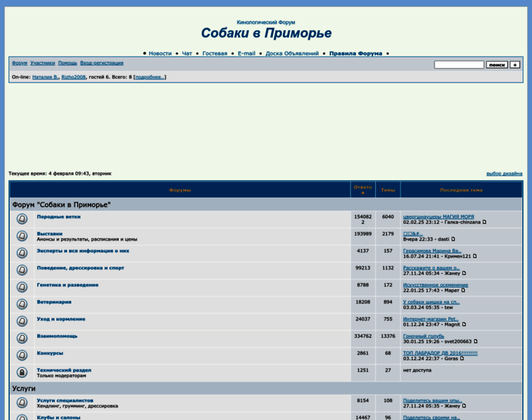Click into the search text field

pos(458,64)
